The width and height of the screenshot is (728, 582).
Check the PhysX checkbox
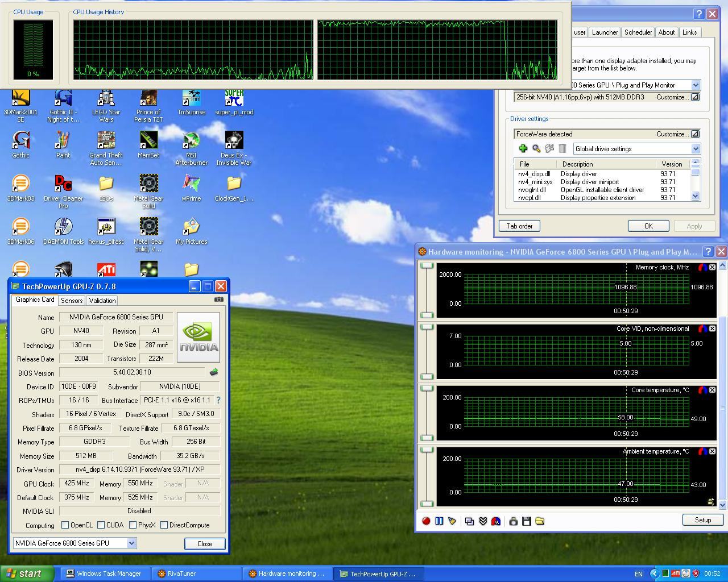click(133, 525)
